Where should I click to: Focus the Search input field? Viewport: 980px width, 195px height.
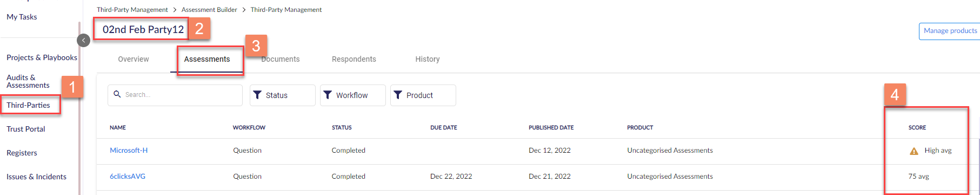pos(175,95)
